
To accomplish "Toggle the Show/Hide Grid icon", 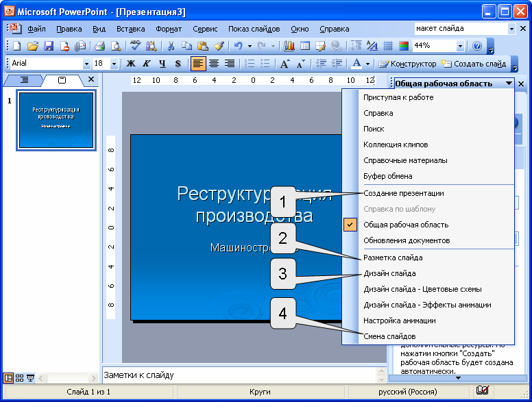I will tap(388, 46).
